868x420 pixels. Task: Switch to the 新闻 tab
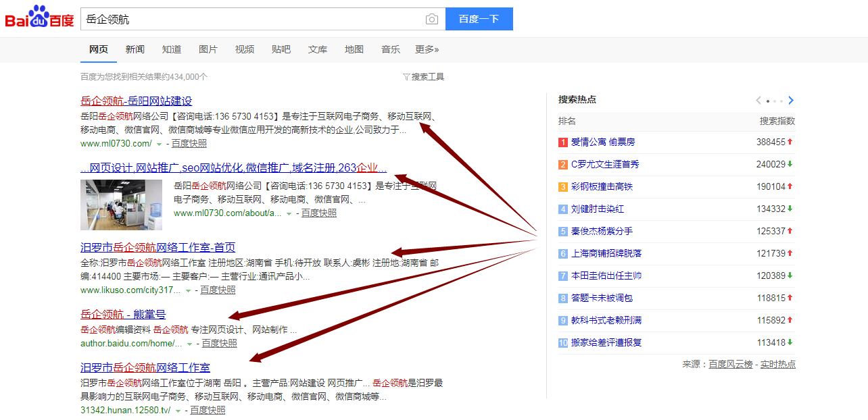(135, 49)
